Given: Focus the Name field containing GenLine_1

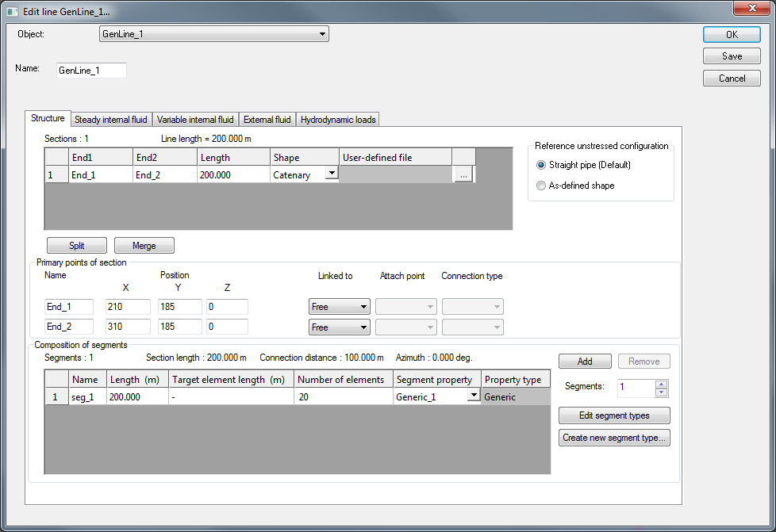Looking at the screenshot, I should click(x=91, y=71).
